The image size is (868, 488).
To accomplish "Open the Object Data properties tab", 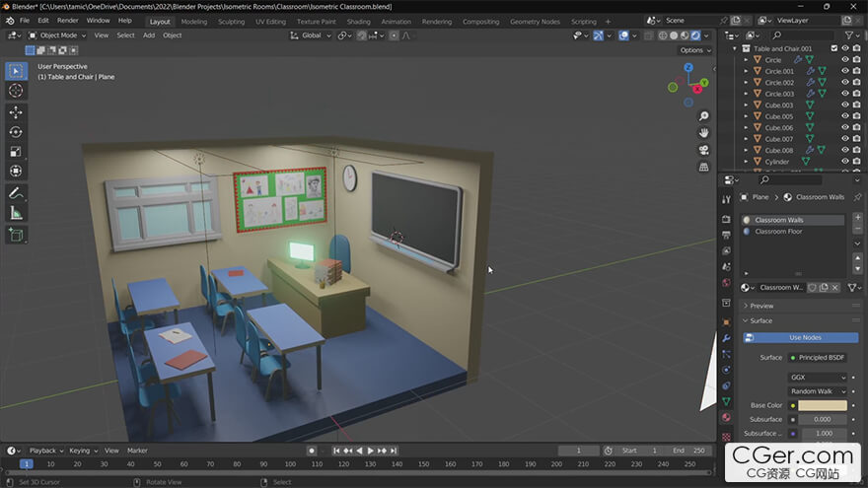I will pyautogui.click(x=726, y=401).
